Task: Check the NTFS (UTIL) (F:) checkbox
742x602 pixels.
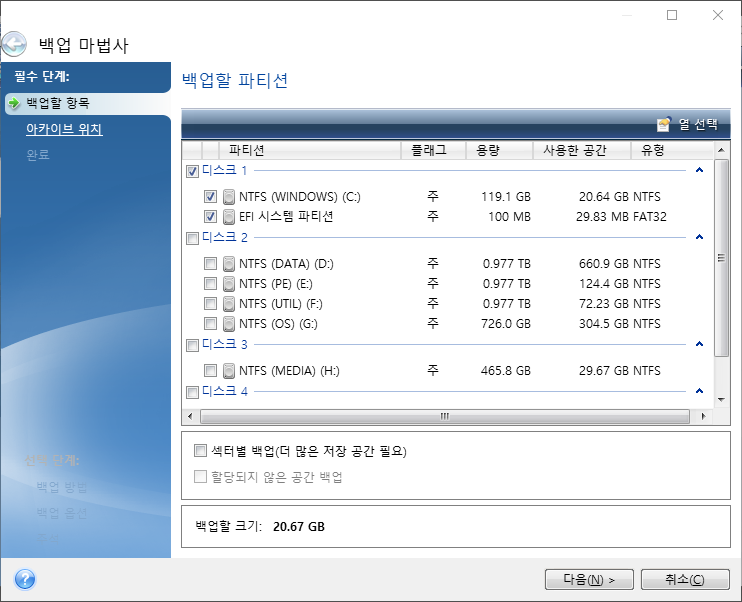Action: 210,303
